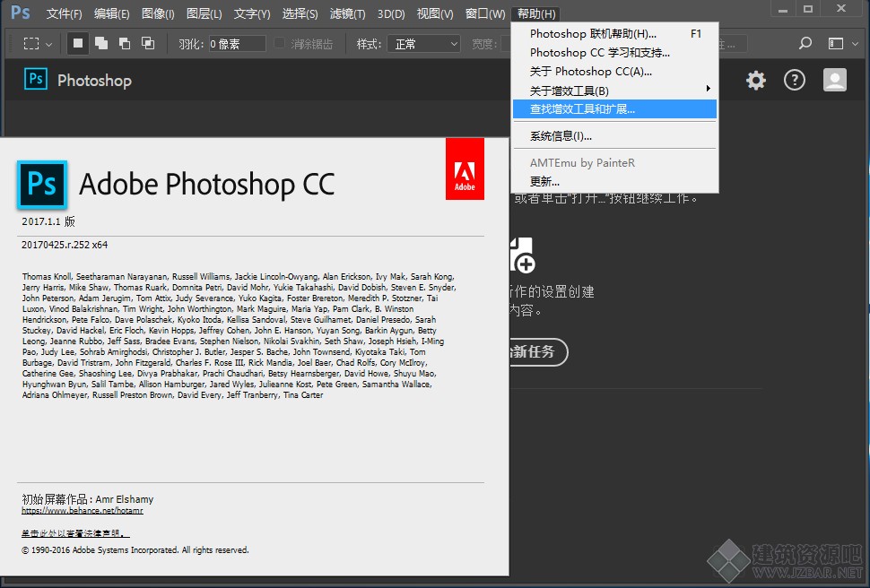Expand the 关于增效工具(B) submenu

[615, 91]
